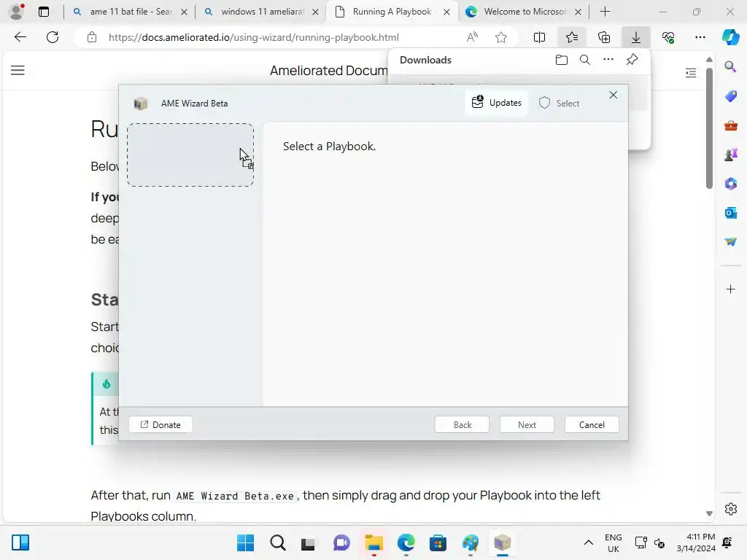Toggle Downloads toolbar button
747x560 pixels.
[636, 37]
